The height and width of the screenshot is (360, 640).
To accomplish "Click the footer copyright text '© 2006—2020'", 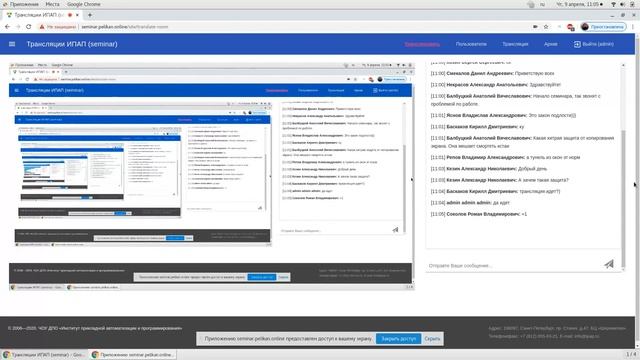I will [95, 328].
